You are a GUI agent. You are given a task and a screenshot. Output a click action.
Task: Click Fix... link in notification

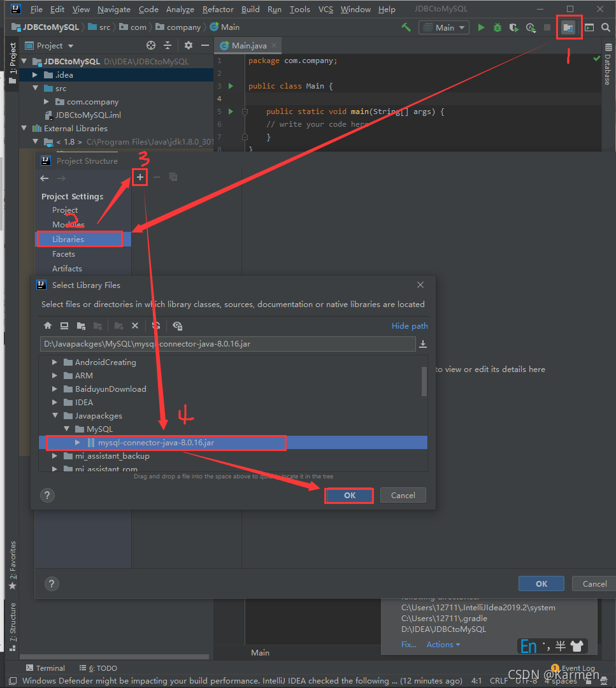coord(408,644)
